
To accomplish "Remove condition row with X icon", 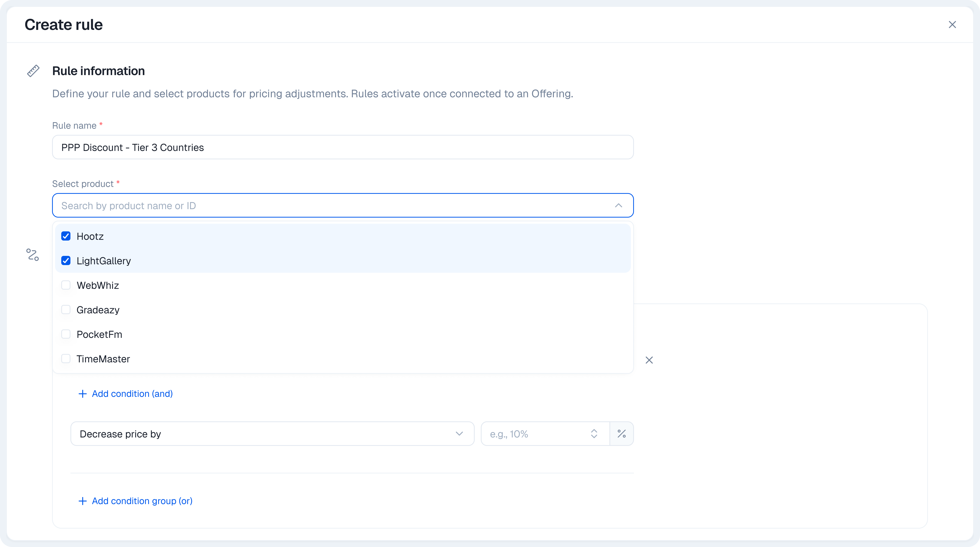I will pyautogui.click(x=649, y=360).
